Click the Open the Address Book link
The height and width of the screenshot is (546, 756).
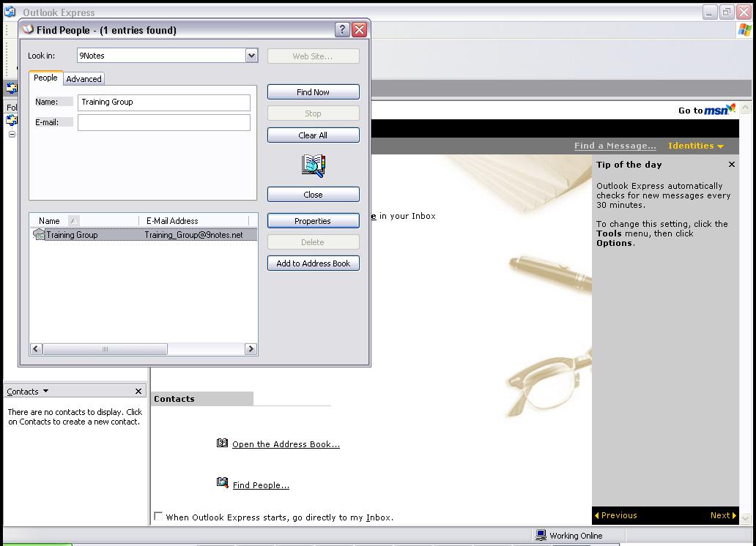pyautogui.click(x=286, y=444)
